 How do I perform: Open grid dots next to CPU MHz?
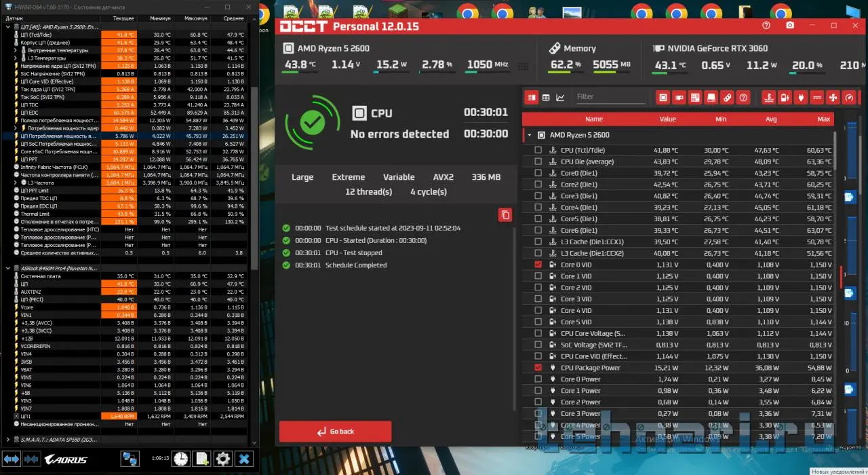(523, 66)
